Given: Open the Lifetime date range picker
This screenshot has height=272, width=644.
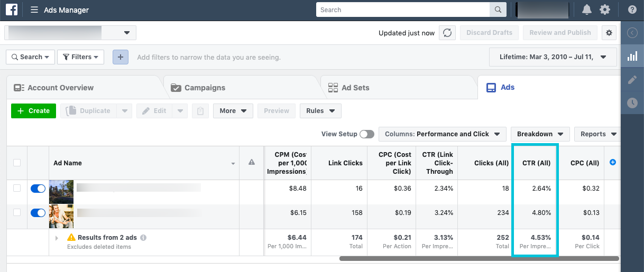Looking at the screenshot, I should pyautogui.click(x=553, y=57).
